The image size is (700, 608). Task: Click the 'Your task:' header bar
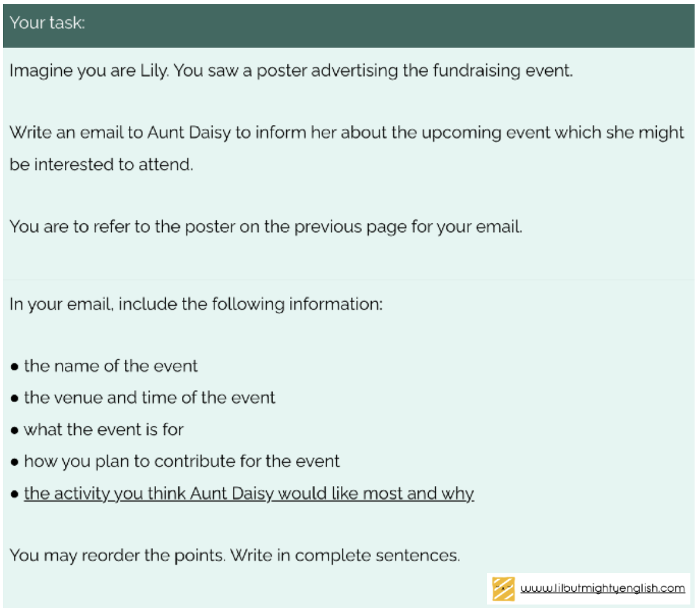coord(349,25)
